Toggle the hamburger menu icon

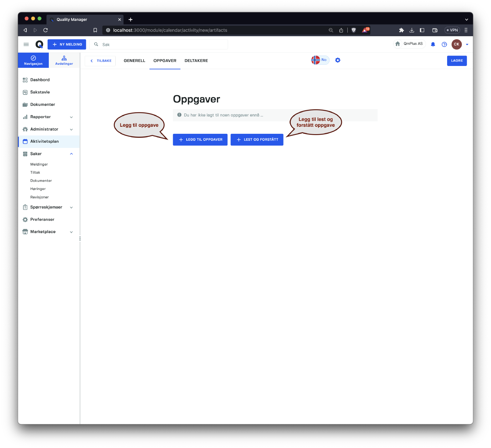(x=26, y=44)
